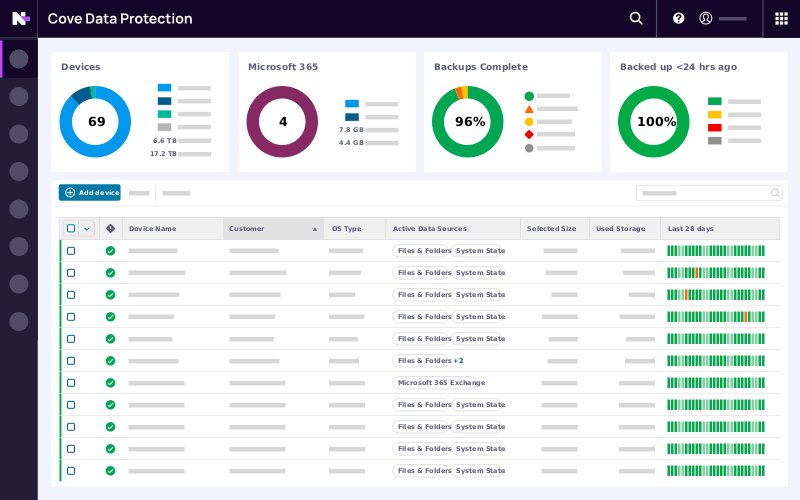Click yellow swatch in Backed up <24 hrs legend
The image size is (800, 500).
(x=715, y=114)
